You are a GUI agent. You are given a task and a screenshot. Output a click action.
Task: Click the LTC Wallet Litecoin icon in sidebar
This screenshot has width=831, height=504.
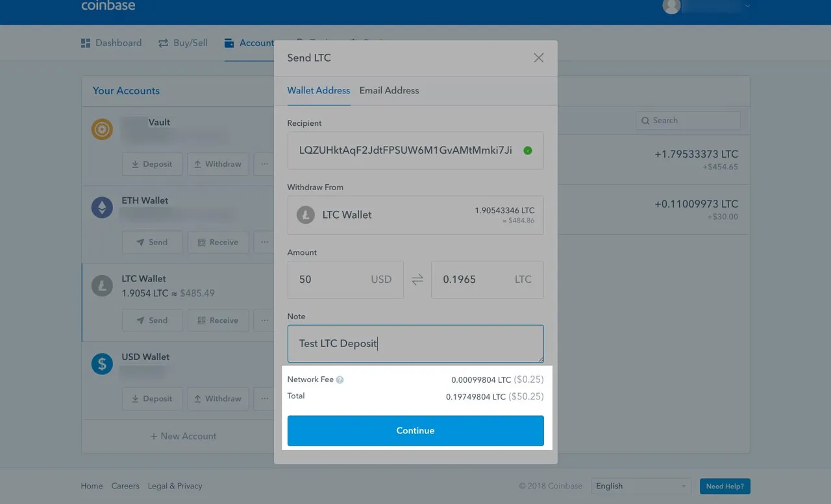coord(102,285)
